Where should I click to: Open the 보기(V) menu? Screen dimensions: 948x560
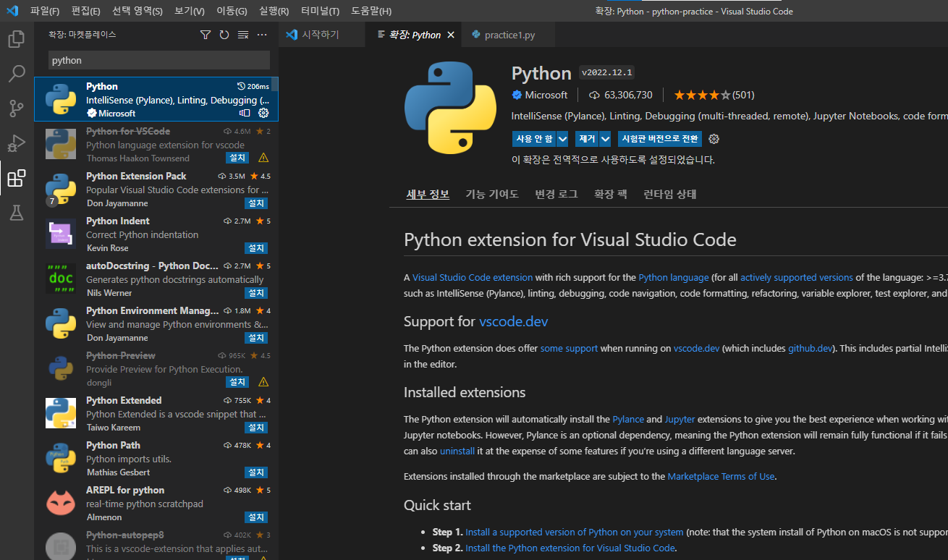pos(190,11)
